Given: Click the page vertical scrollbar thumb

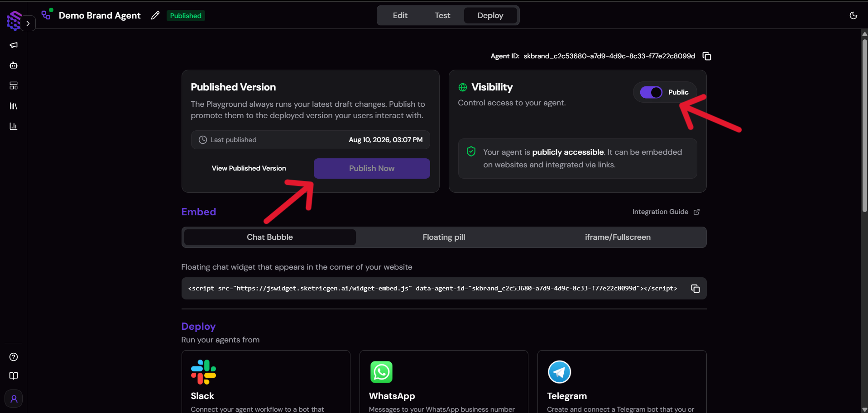Looking at the screenshot, I should [x=864, y=126].
